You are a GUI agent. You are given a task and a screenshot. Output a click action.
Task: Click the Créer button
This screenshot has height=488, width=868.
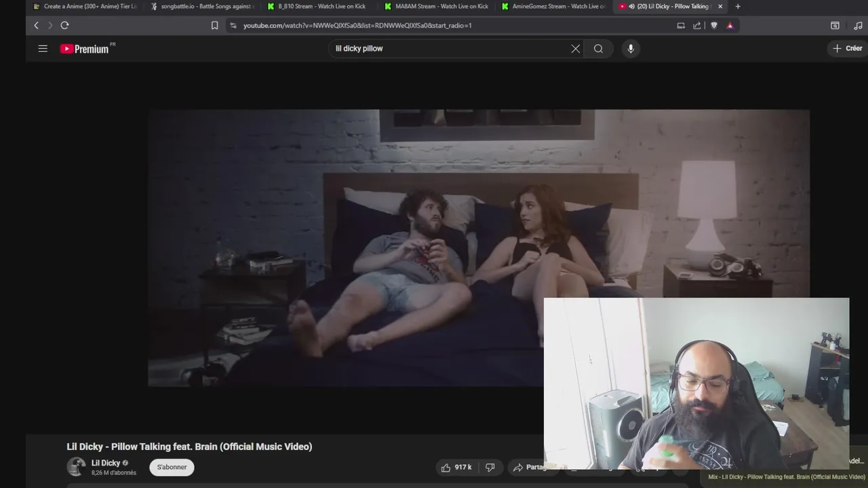pyautogui.click(x=848, y=48)
